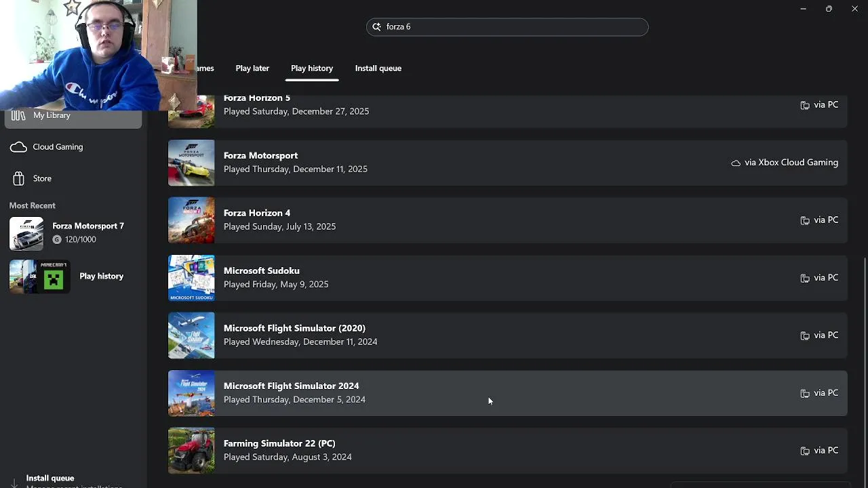This screenshot has height=488, width=868.
Task: Click Forza Horizon 5 cover thumbnail
Action: 191,111
